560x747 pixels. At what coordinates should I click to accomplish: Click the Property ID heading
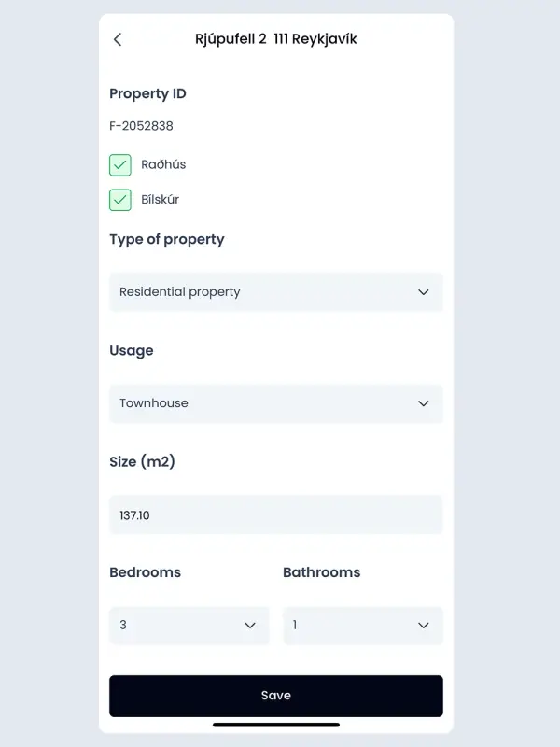click(147, 93)
